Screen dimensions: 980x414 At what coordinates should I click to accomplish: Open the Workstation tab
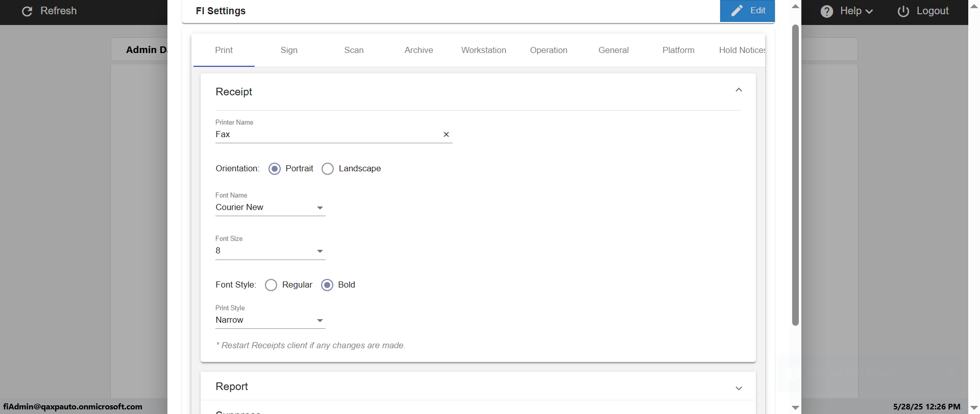[483, 50]
